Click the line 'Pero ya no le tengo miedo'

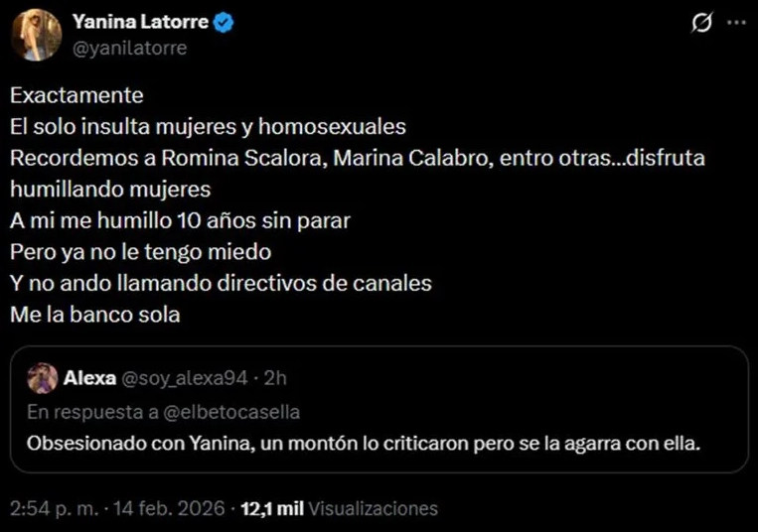[x=141, y=252]
